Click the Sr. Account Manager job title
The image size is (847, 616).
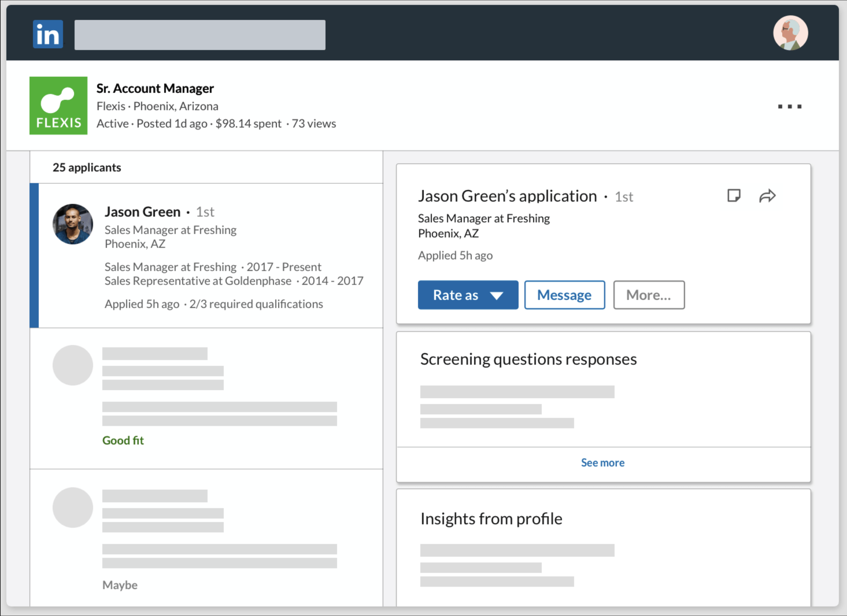tap(155, 88)
